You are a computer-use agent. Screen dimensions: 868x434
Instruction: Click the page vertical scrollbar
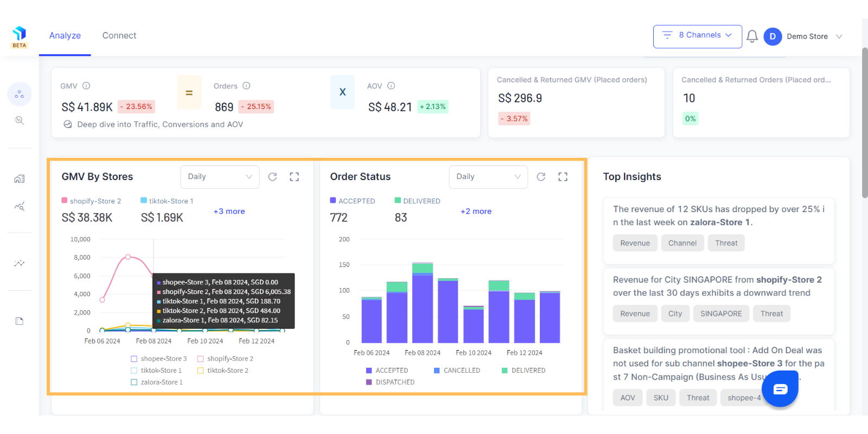[x=865, y=123]
